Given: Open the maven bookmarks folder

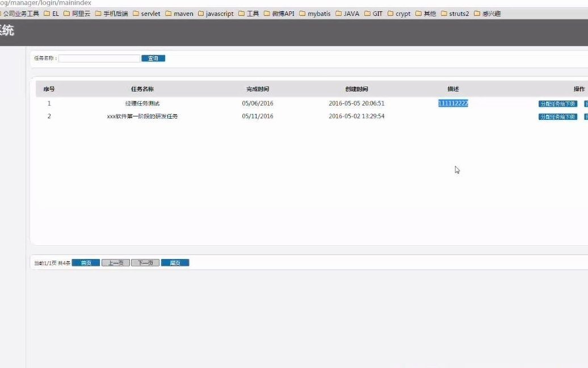Looking at the screenshot, I should pos(180,14).
